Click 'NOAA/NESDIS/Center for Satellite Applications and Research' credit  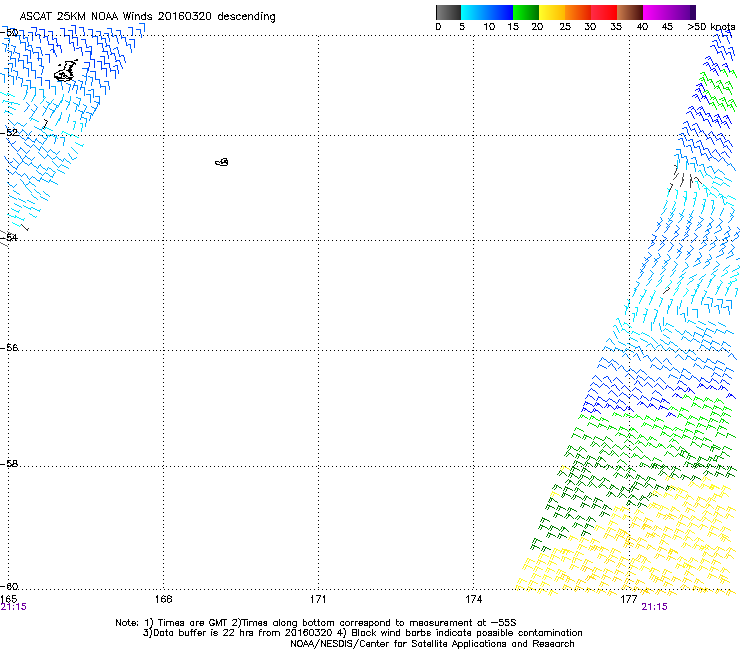(432, 644)
